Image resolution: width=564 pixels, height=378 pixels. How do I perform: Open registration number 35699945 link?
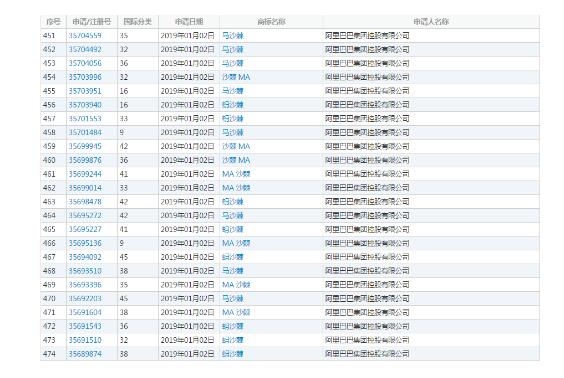pyautogui.click(x=85, y=146)
